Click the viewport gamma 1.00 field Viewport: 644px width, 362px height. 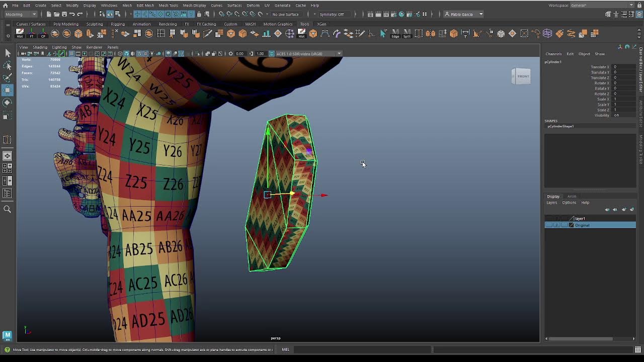(260, 54)
